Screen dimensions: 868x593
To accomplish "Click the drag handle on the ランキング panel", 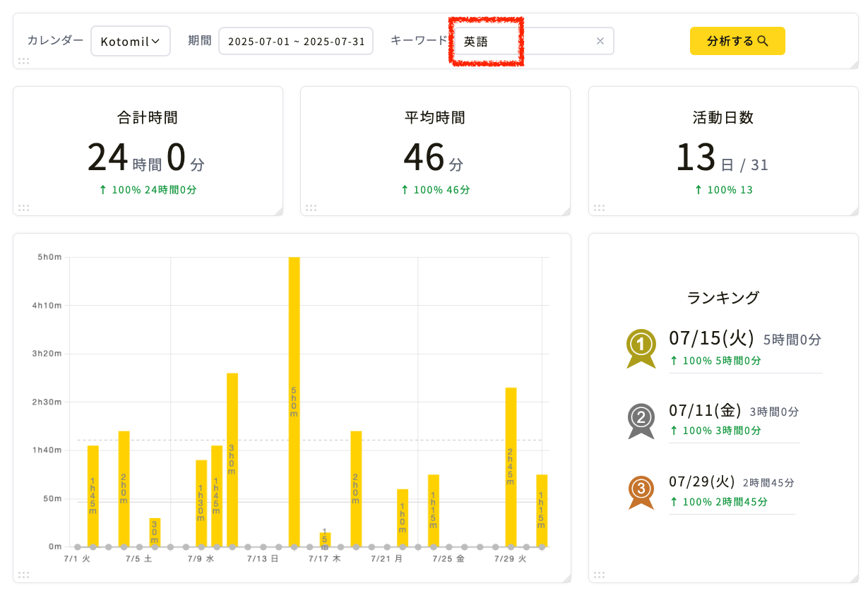I will (599, 575).
